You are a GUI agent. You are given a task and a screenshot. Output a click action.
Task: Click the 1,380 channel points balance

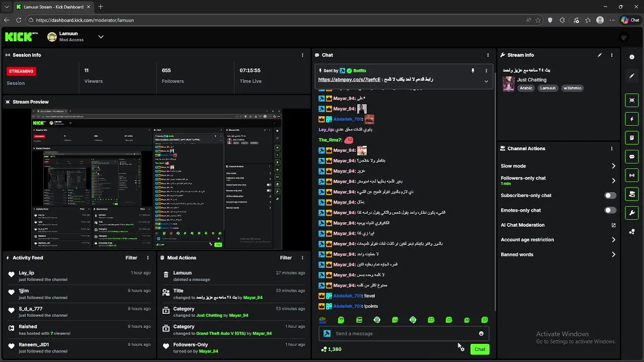point(331,349)
